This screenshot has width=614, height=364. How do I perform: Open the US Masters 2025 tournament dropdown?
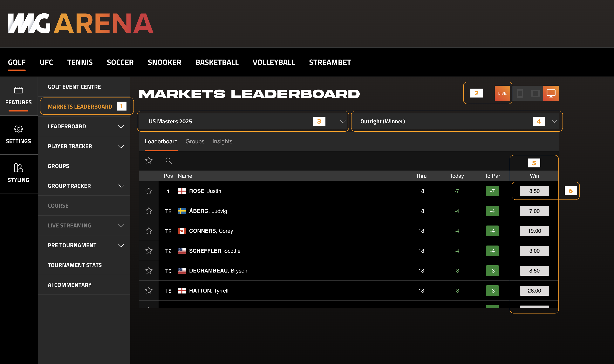click(x=243, y=121)
